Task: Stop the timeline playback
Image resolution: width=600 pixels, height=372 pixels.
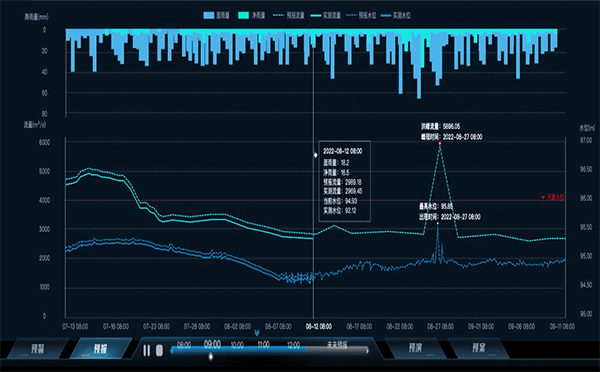Action: click(x=160, y=350)
